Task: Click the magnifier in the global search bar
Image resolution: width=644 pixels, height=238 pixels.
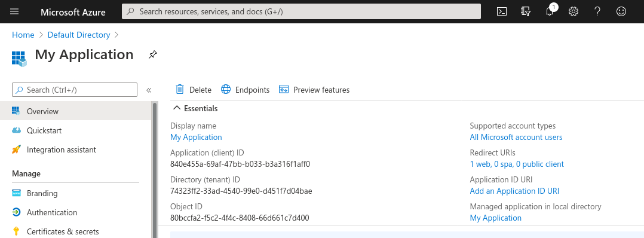Action: tap(130, 11)
